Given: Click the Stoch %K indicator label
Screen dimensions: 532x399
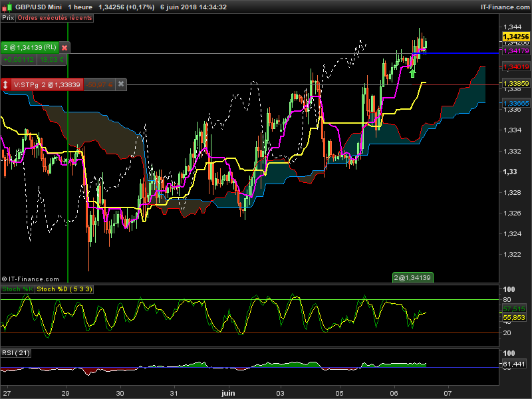Looking at the screenshot, I should (x=18, y=289).
